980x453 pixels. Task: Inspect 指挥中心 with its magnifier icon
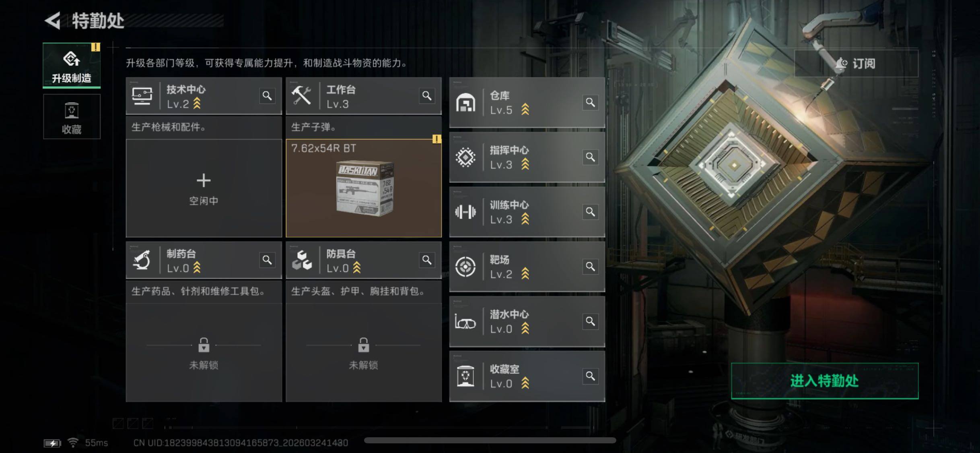click(x=590, y=157)
